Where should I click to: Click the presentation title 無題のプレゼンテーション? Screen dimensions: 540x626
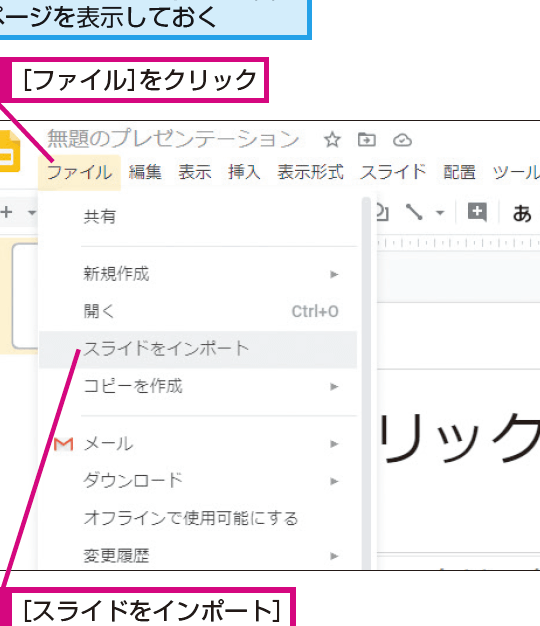pos(173,139)
